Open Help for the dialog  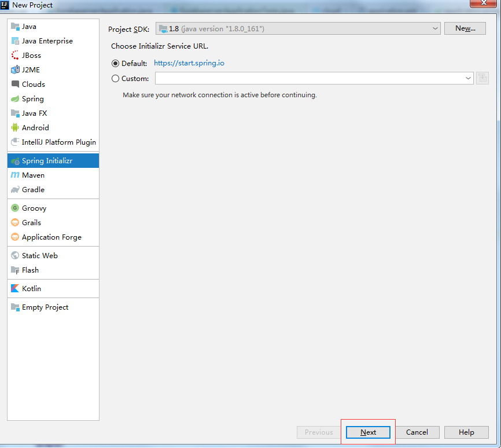466,432
